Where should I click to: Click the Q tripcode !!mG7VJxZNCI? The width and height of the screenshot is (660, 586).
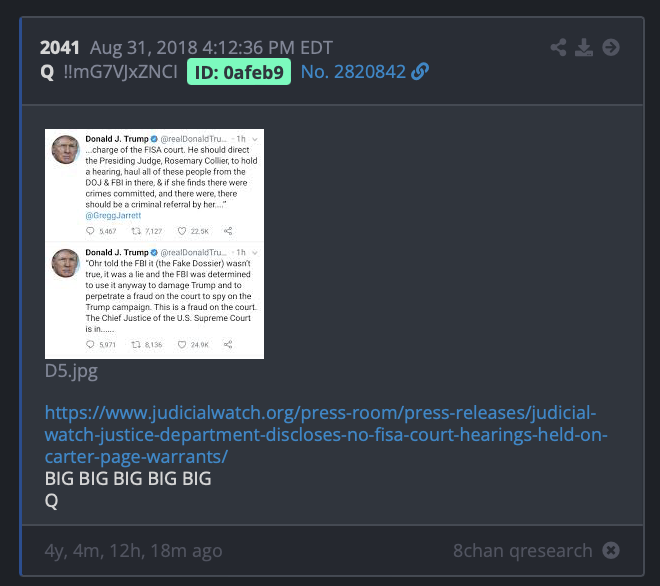click(120, 72)
